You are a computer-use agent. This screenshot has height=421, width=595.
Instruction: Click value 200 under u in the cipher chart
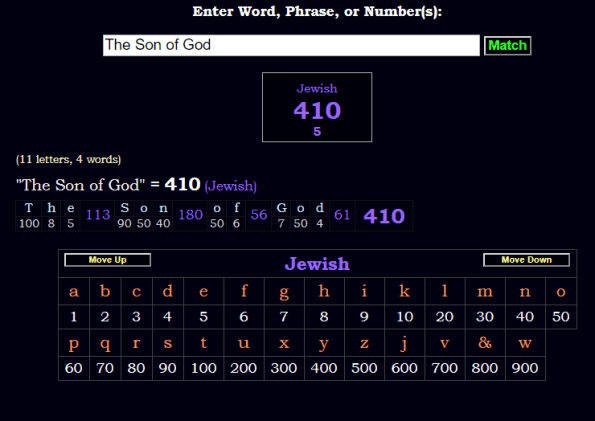[244, 368]
